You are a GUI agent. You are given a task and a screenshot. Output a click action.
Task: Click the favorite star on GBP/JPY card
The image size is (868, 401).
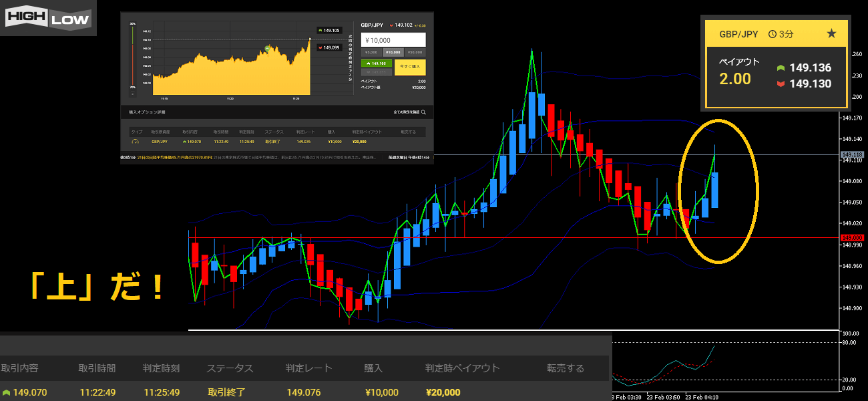coord(831,33)
